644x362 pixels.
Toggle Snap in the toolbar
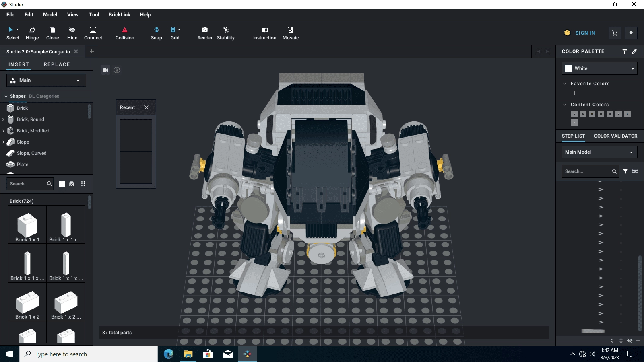click(157, 33)
